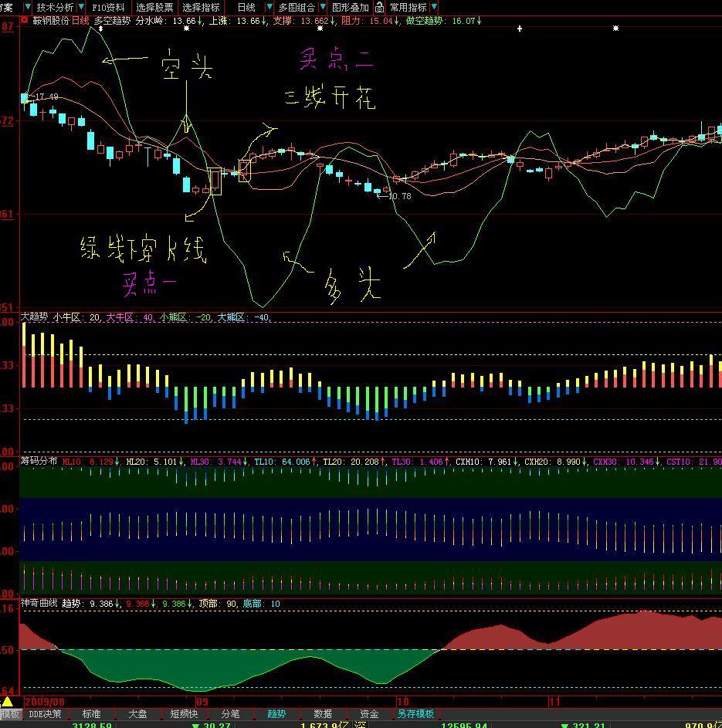Click the 多空趋势 indicator name
The width and height of the screenshot is (722, 728).
click(x=112, y=21)
